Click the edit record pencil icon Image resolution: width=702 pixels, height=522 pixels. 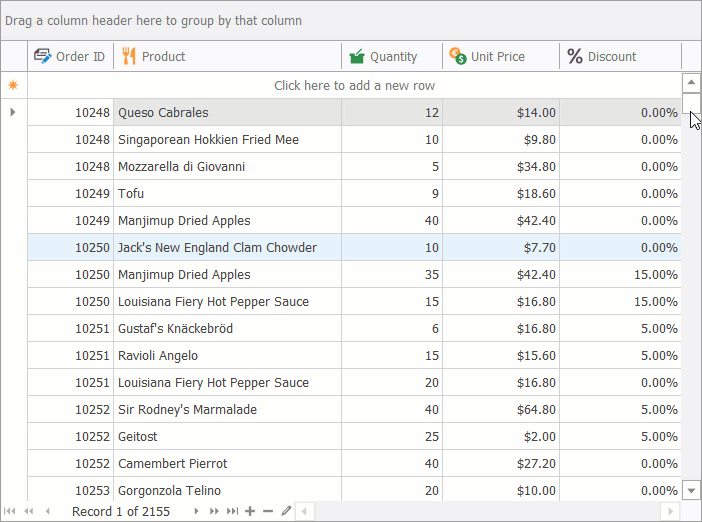click(x=286, y=511)
